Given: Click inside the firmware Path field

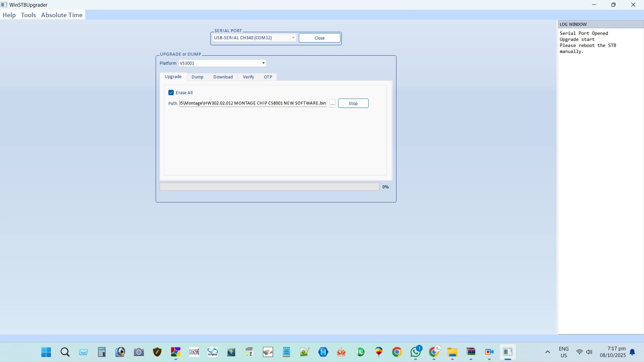Looking at the screenshot, I should click(252, 103).
